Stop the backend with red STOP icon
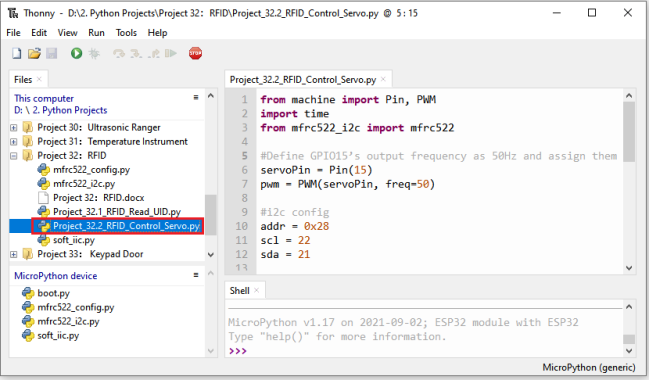The height and width of the screenshot is (381, 650). point(195,53)
